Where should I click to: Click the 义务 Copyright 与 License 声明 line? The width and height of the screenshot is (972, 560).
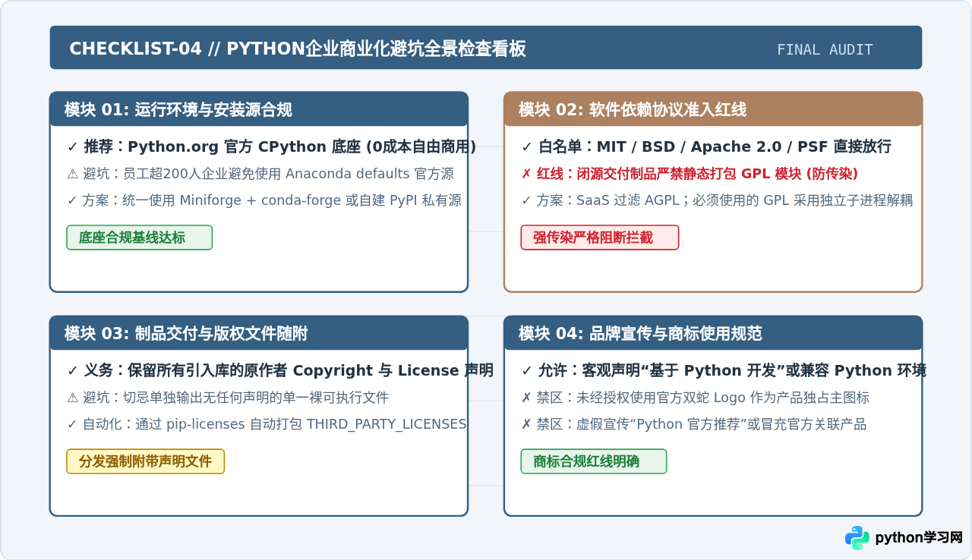click(280, 371)
